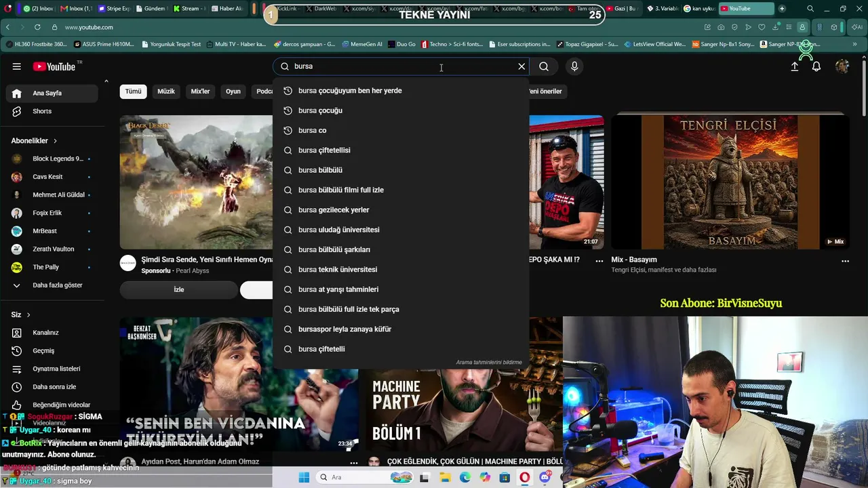This screenshot has width=868, height=488.
Task: Open a new browser tab with plus
Action: 782,9
